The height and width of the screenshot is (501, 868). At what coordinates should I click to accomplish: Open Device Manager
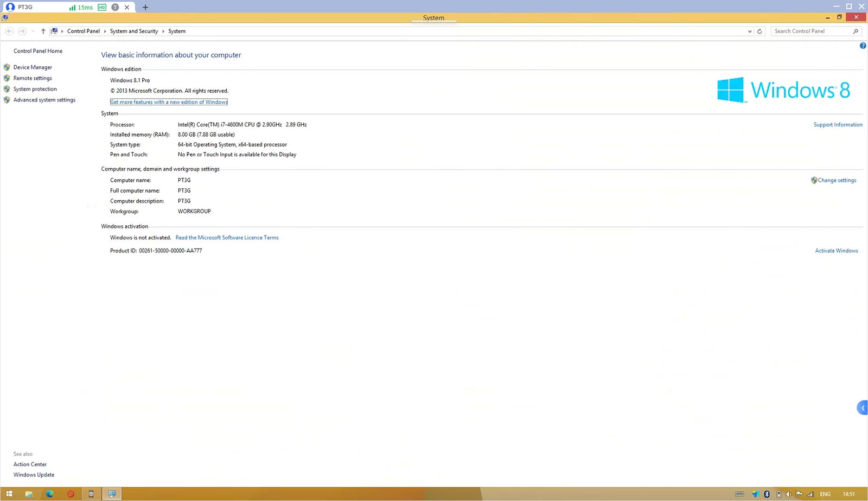coord(33,67)
